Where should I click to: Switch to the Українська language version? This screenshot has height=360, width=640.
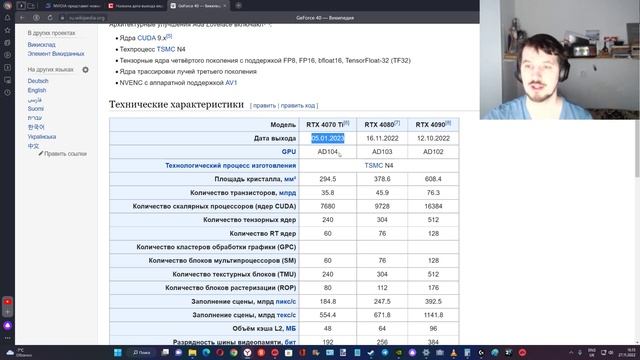click(42, 137)
